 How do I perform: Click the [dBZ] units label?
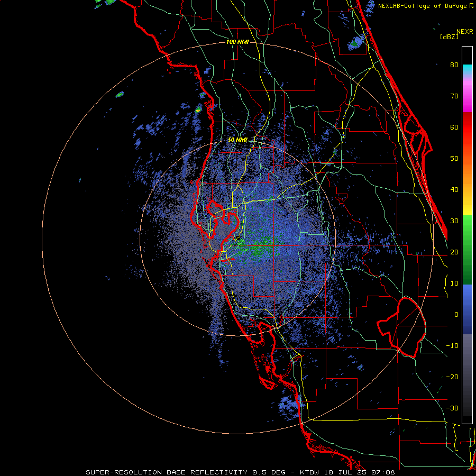(x=449, y=37)
